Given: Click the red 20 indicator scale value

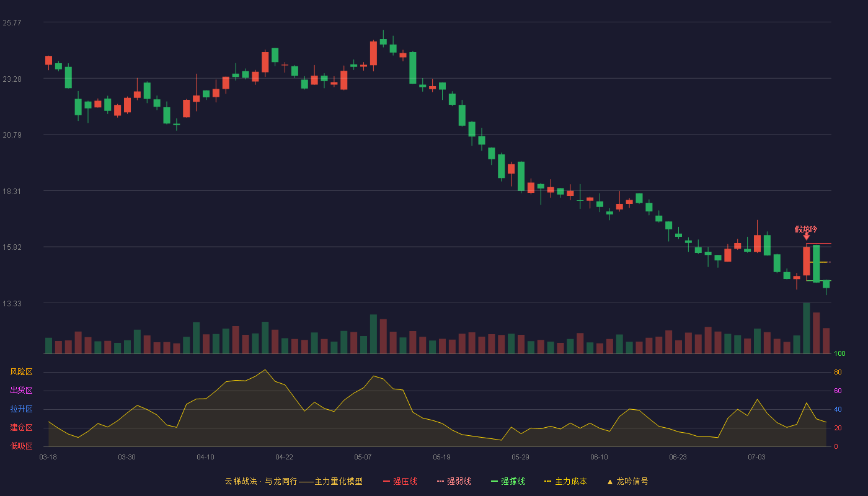Looking at the screenshot, I should point(838,428).
